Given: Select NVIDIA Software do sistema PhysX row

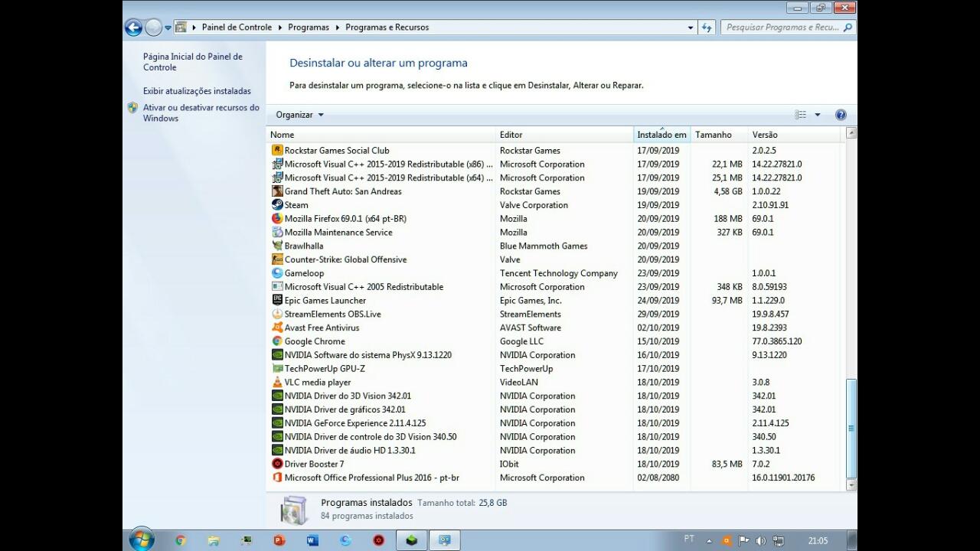Looking at the screenshot, I should tap(555, 355).
